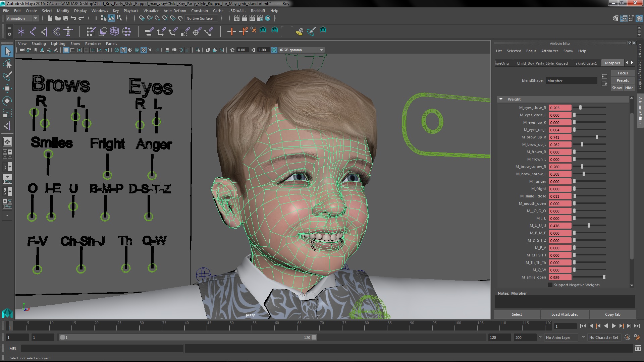
Task: Click the Undo arrow icon
Action: (x=73, y=18)
